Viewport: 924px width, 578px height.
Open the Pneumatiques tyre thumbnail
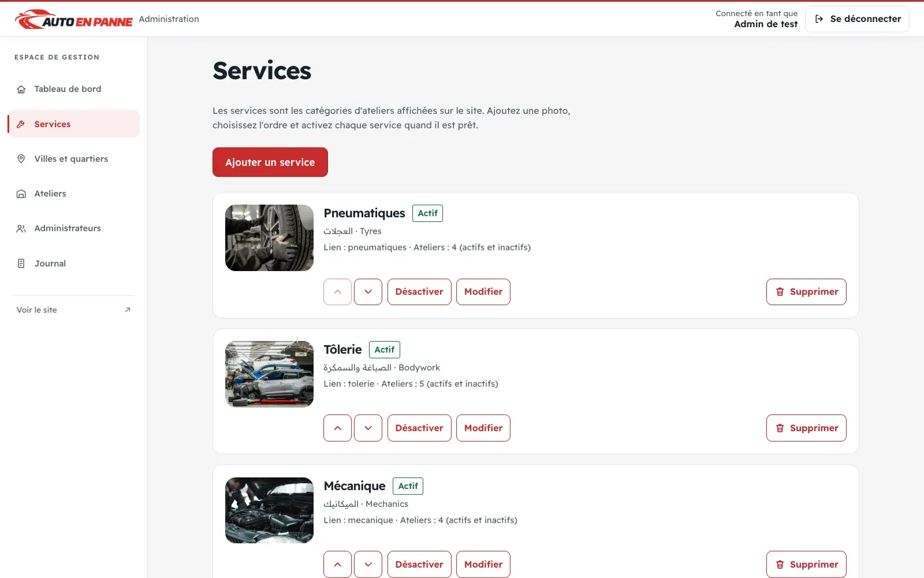coord(269,238)
